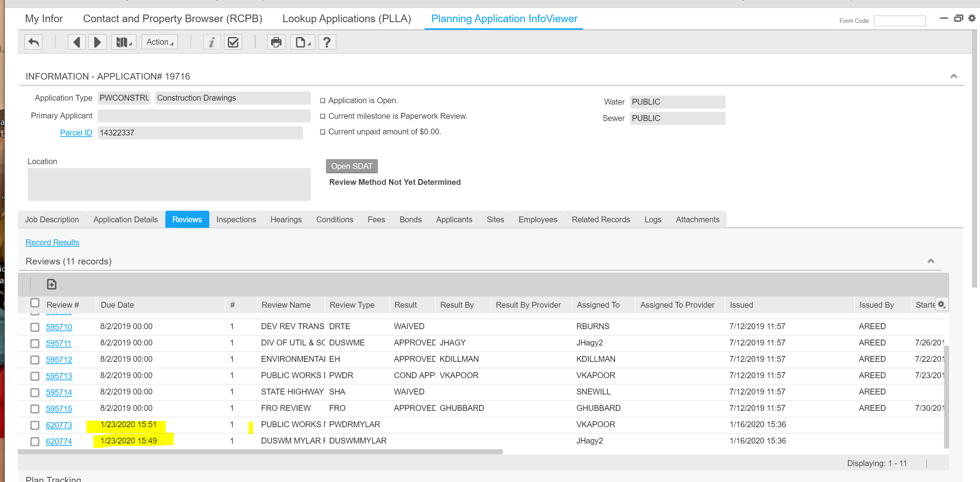
Task: Toggle the select-all reviews header checkbox
Action: (35, 303)
